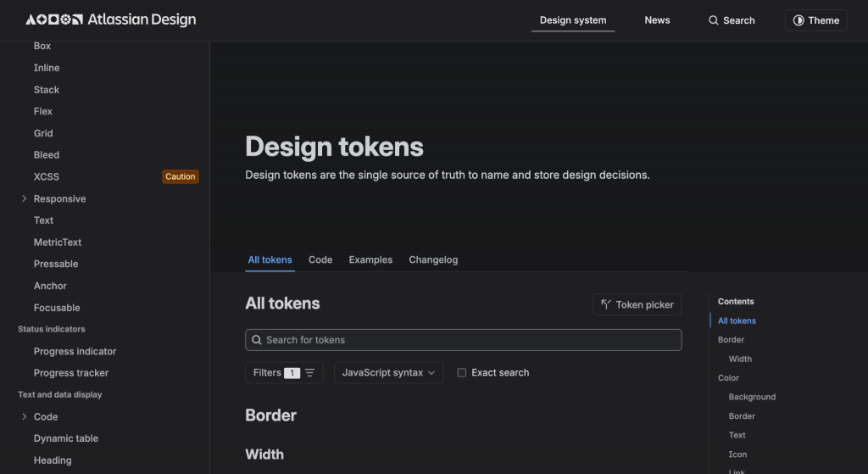The width and height of the screenshot is (868, 474).
Task: Jump to Icon in Contents
Action: pos(738,454)
